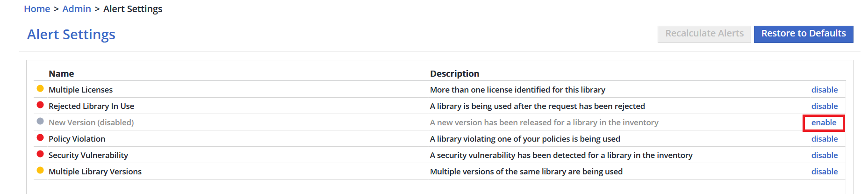This screenshot has height=194, width=868.
Task: Disable the Multiple Licenses alert
Action: tap(824, 90)
